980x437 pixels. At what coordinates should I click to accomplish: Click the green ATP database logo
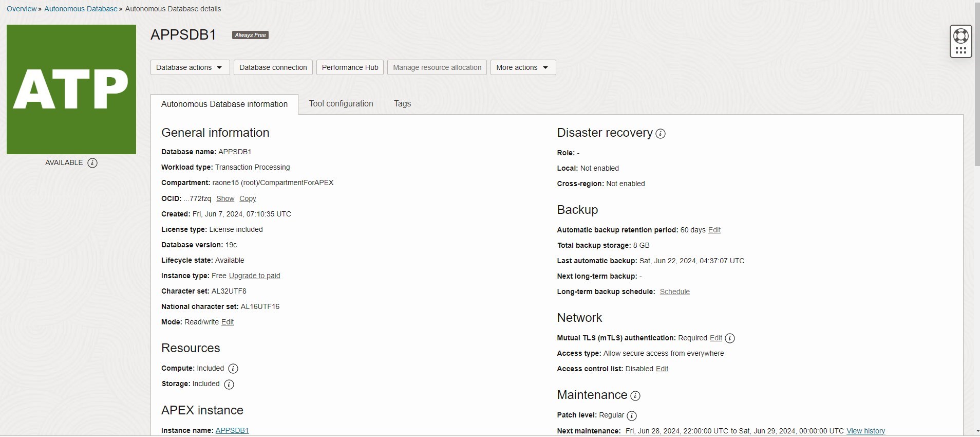(71, 89)
